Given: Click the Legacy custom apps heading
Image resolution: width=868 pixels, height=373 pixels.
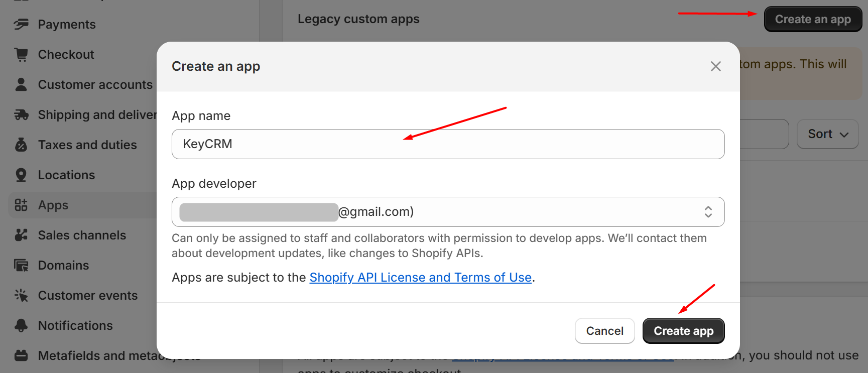Looking at the screenshot, I should tap(358, 19).
